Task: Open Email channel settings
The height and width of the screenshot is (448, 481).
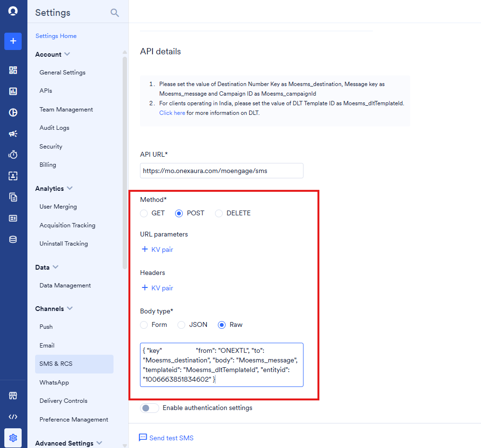Action: pos(47,346)
